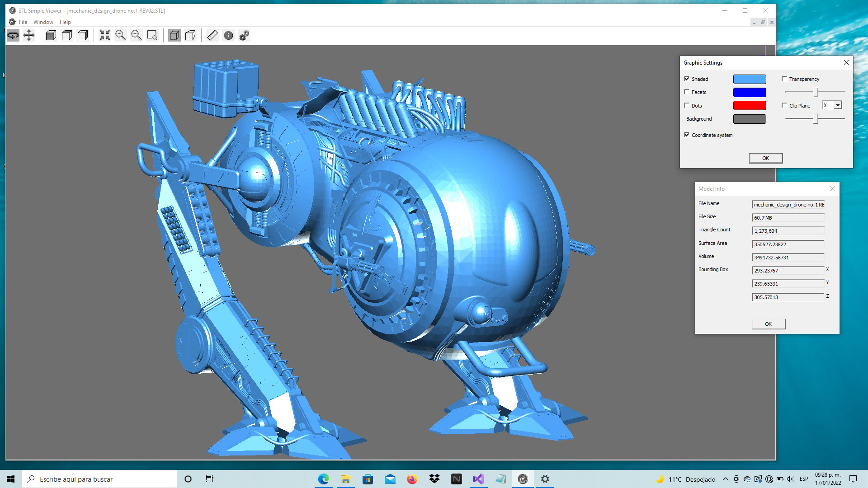This screenshot has width=868, height=488.
Task: Select the rotate view tool
Action: (x=13, y=35)
